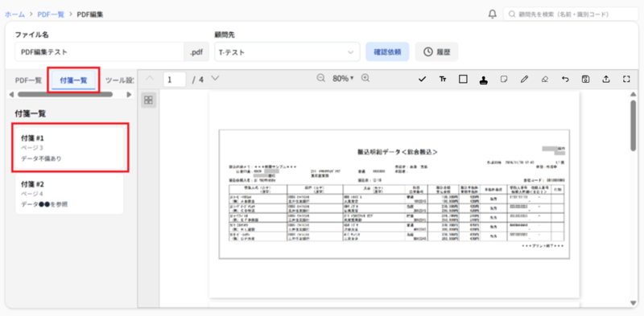Click the document scroll-down arrow
Viewport: 644px width, 316px height.
pos(634,303)
